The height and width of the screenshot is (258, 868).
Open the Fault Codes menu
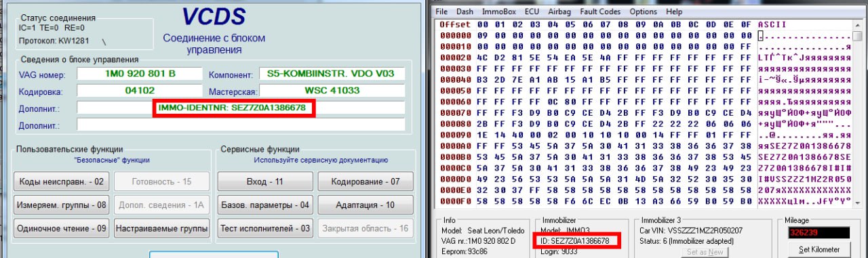(600, 12)
